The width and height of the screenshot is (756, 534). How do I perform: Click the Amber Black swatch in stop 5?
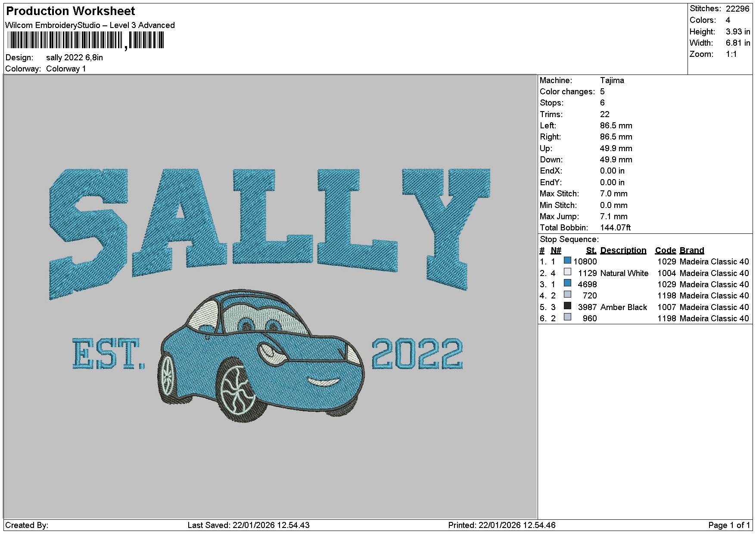coord(567,306)
